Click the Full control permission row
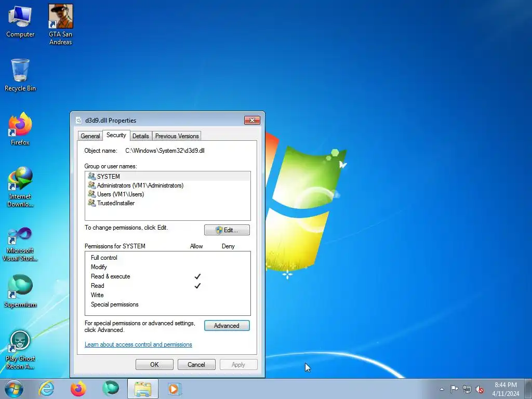Screen dimensions: 532x399 tap(168, 258)
